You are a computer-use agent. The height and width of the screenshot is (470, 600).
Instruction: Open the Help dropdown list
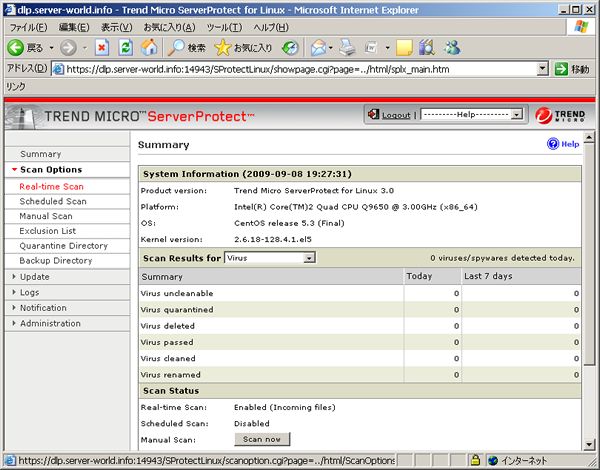(x=472, y=115)
